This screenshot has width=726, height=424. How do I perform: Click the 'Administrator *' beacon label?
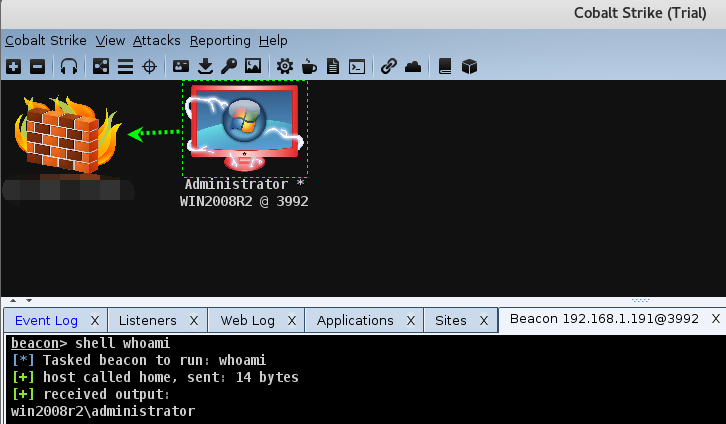pyautogui.click(x=244, y=184)
